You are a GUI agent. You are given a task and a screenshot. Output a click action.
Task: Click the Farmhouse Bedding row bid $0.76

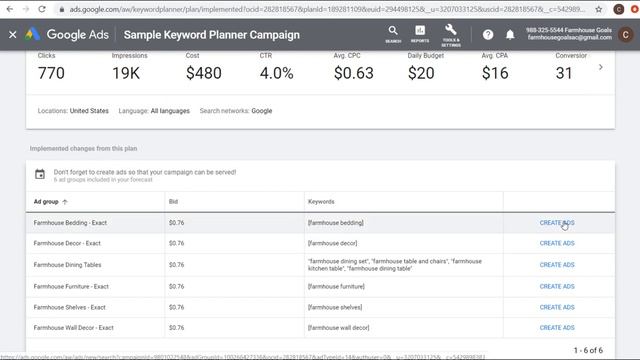point(176,223)
